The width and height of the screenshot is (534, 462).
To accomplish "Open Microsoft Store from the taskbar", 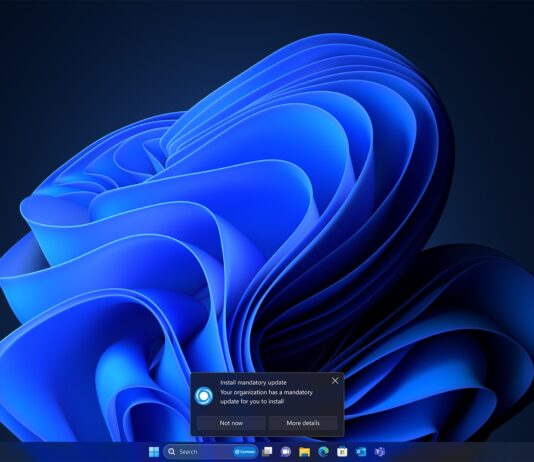I will click(342, 452).
